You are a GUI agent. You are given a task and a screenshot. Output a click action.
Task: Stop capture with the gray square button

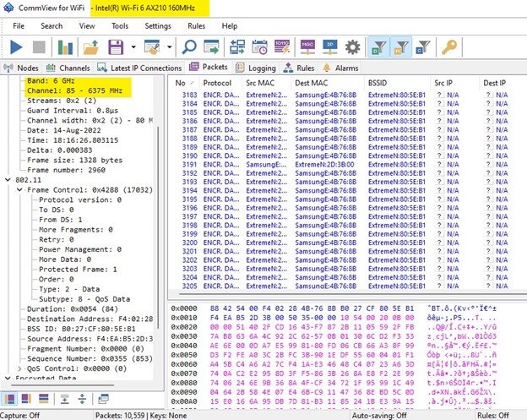pyautogui.click(x=39, y=47)
